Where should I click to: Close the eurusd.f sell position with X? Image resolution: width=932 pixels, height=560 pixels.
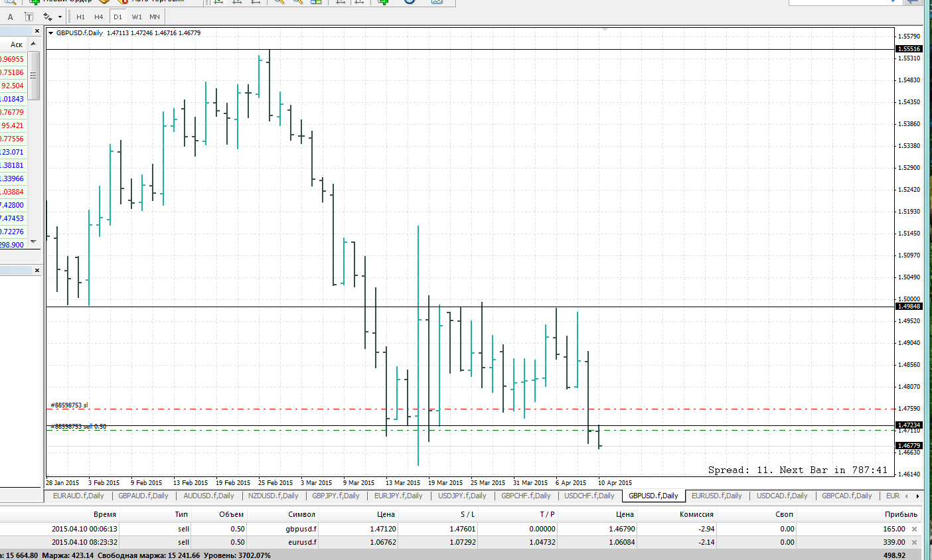(915, 542)
